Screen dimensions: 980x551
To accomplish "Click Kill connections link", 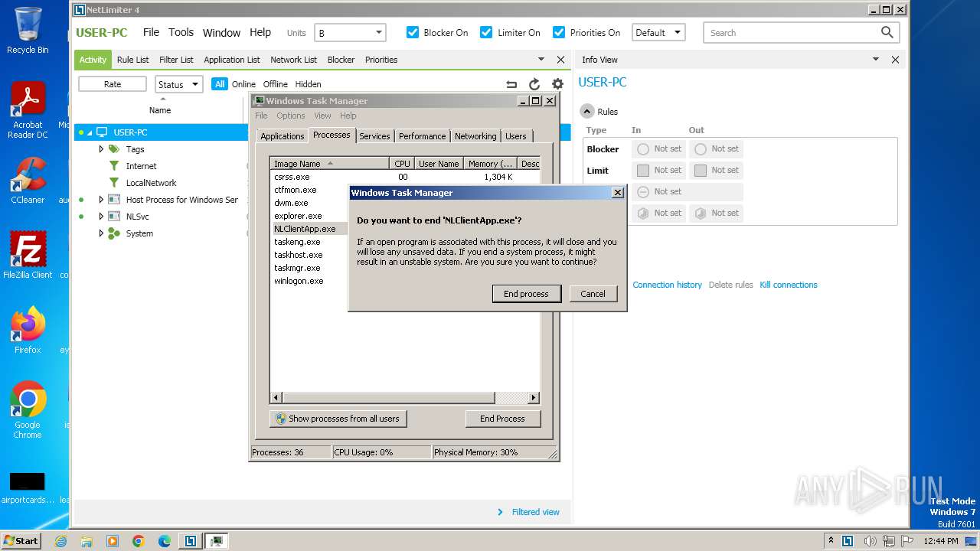I will [789, 285].
